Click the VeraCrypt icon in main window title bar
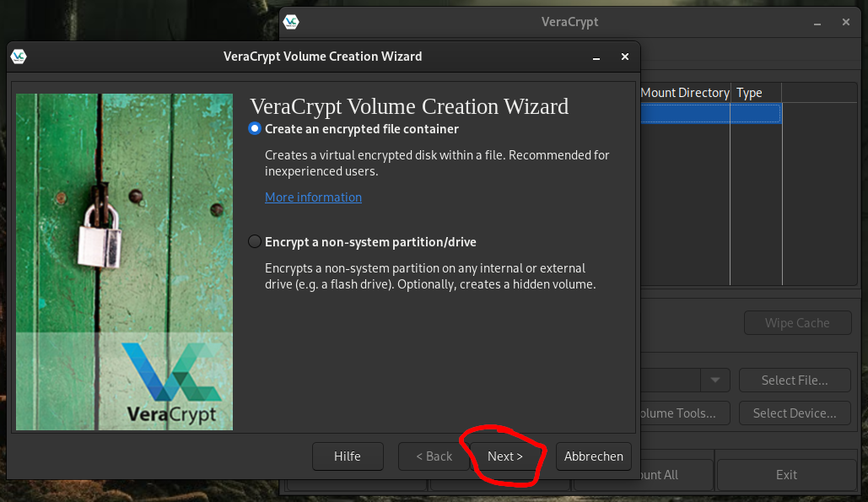 pos(291,22)
